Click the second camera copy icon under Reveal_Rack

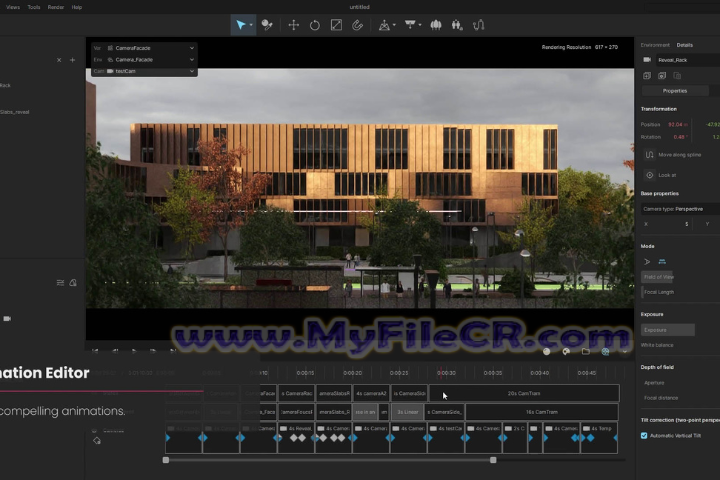click(662, 75)
